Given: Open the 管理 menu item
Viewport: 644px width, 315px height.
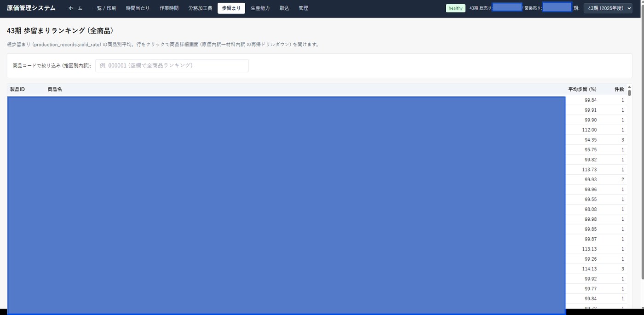Looking at the screenshot, I should 303,8.
